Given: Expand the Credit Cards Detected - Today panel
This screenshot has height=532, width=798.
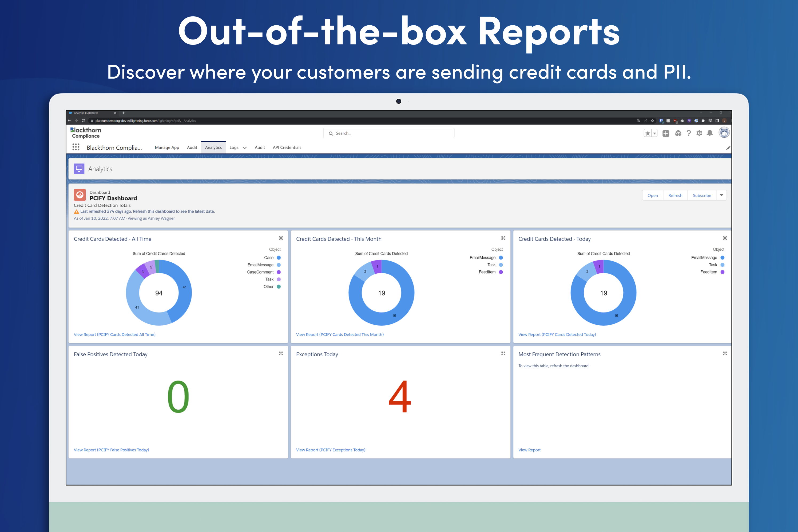Looking at the screenshot, I should [725, 238].
